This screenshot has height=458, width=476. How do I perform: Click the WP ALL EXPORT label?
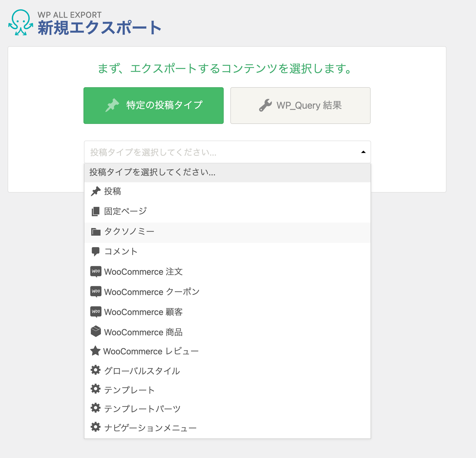point(70,15)
